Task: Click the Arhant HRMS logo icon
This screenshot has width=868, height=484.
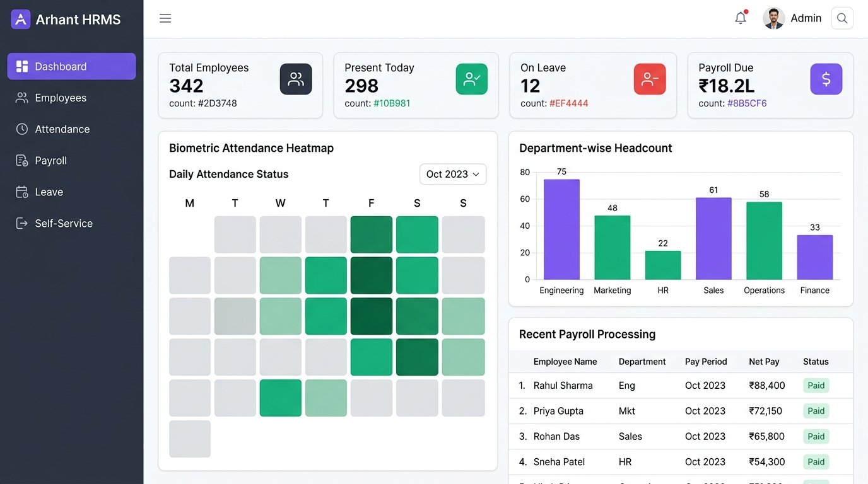Action: pos(21,19)
